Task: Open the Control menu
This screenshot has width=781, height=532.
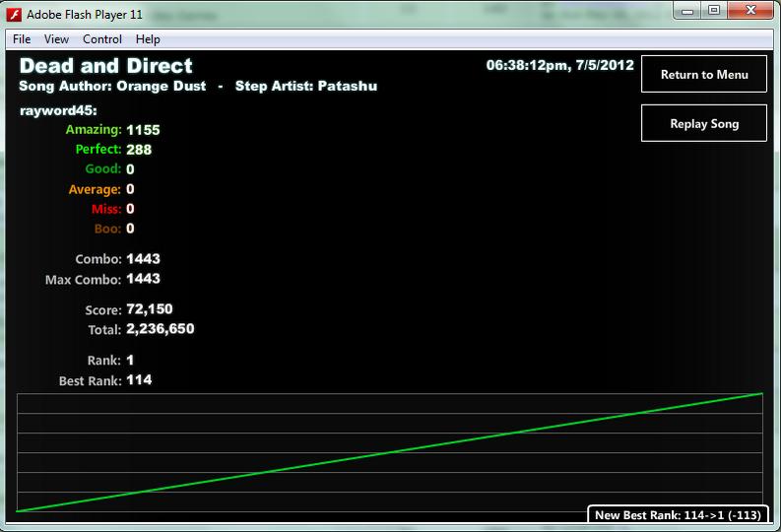Action: coord(102,39)
